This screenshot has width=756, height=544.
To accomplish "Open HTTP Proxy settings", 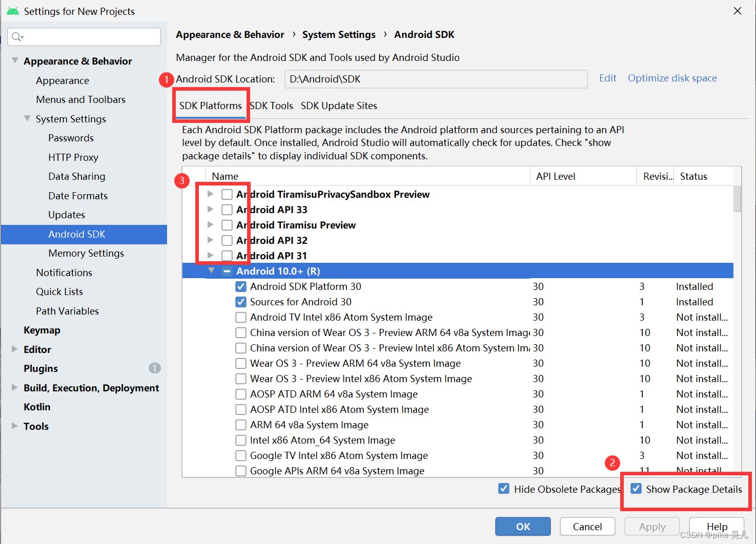I will 73,157.
